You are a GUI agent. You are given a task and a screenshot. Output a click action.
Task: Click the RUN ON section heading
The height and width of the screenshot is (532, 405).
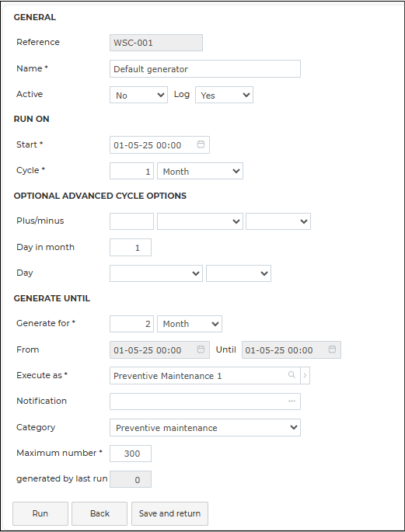[31, 119]
